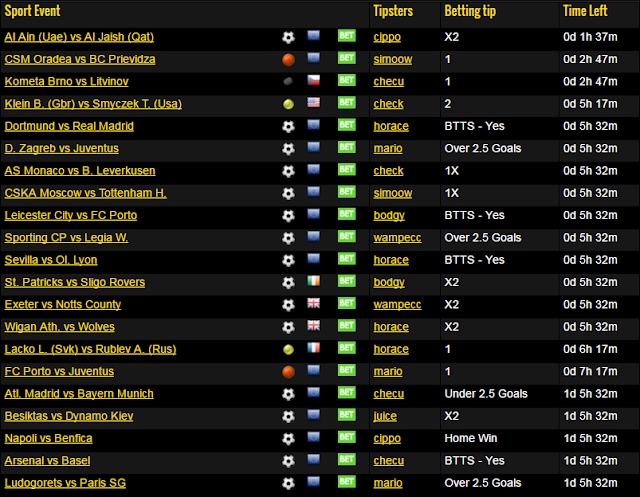Click the EU flag in Arsenal vs Basel row
The width and height of the screenshot is (640, 497).
[313, 459]
